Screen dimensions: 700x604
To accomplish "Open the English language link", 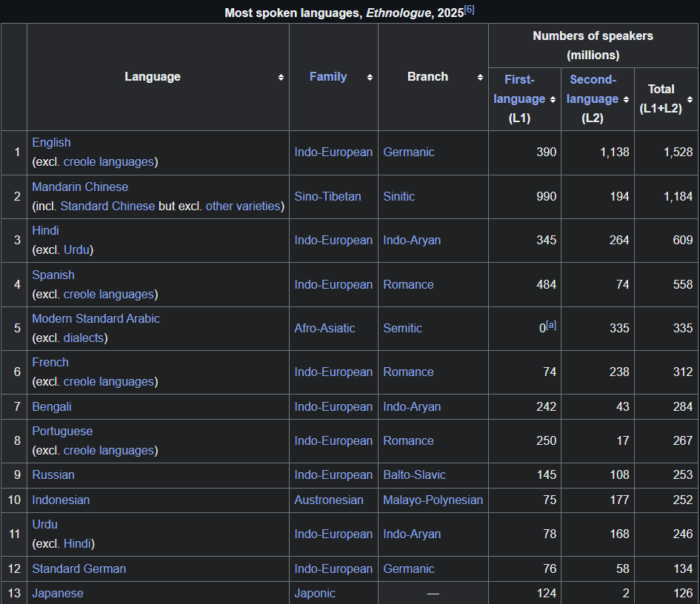I will (51, 142).
